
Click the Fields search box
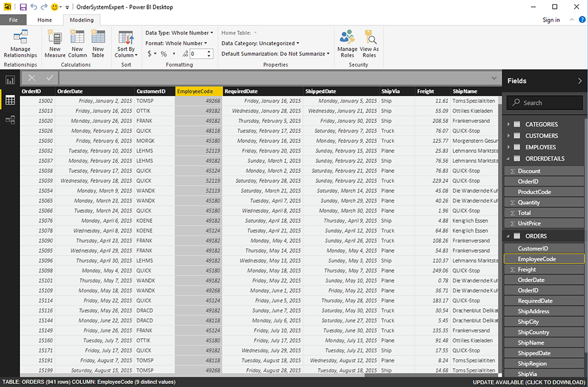pos(544,102)
